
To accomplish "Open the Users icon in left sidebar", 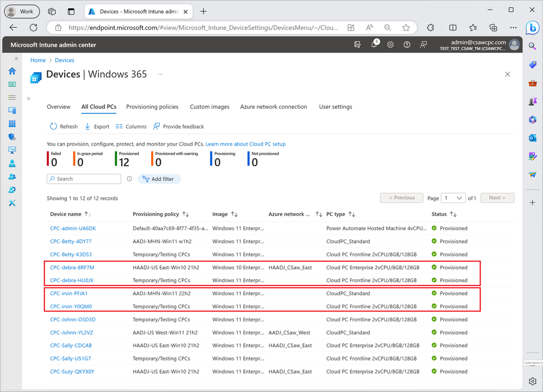I will 12,163.
